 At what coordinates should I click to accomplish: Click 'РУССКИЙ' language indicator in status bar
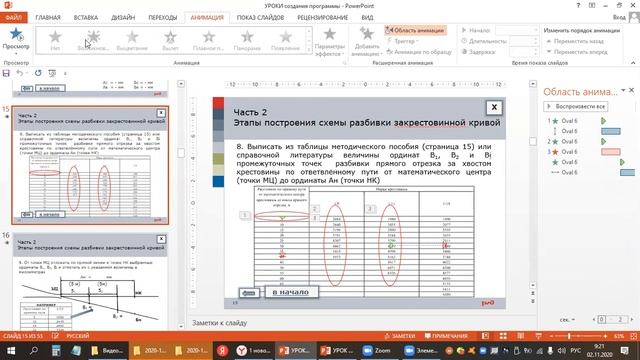[x=78, y=336]
